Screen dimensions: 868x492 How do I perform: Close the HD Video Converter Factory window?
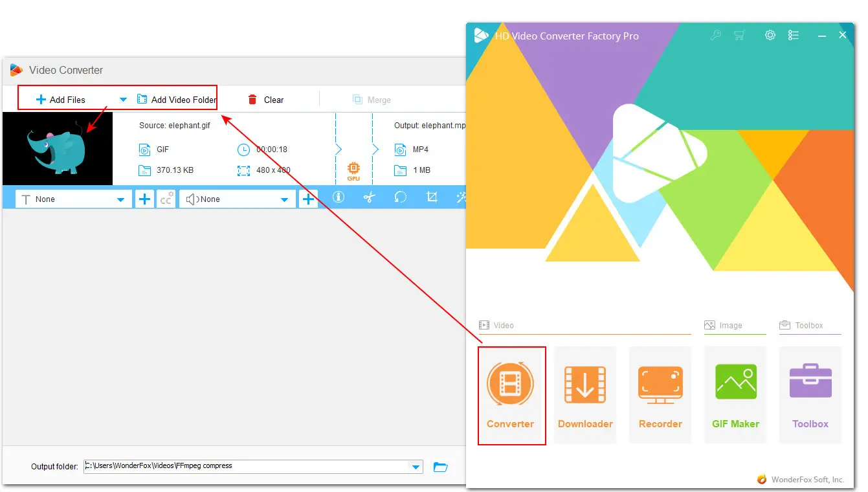(843, 36)
